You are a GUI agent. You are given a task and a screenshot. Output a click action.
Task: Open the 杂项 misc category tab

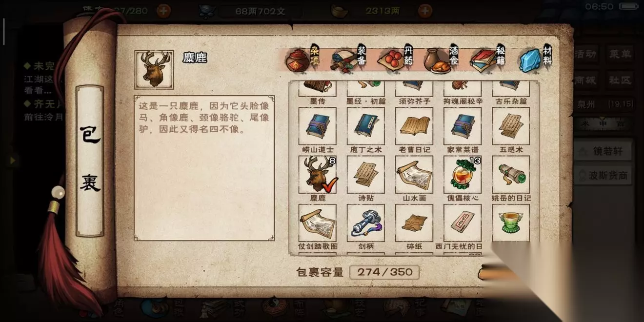point(303,59)
